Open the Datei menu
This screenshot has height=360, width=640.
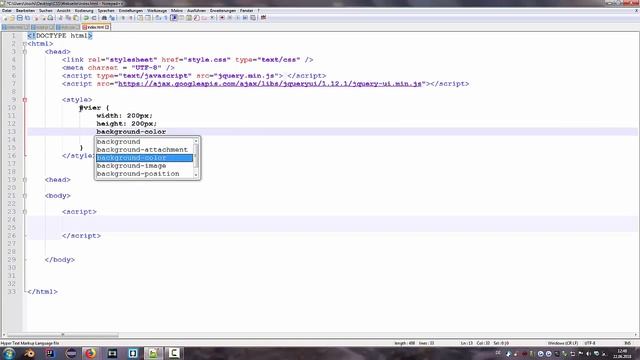click(7, 11)
